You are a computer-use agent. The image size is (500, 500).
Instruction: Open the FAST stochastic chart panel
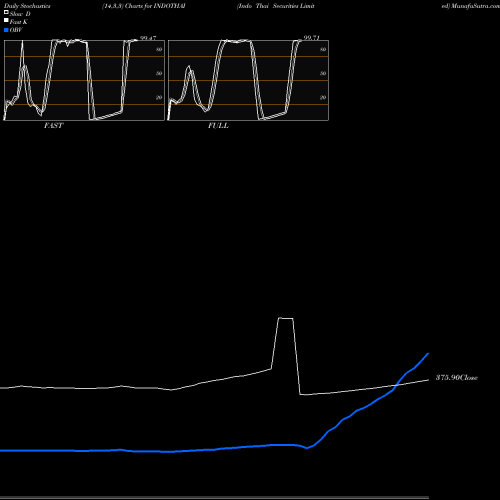pos(84,80)
